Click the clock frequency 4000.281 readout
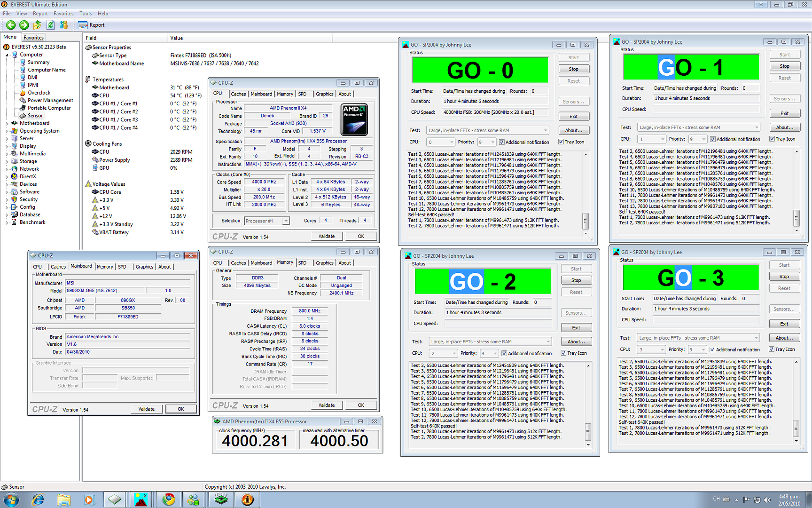Image resolution: width=812 pixels, height=508 pixels. 255,441
